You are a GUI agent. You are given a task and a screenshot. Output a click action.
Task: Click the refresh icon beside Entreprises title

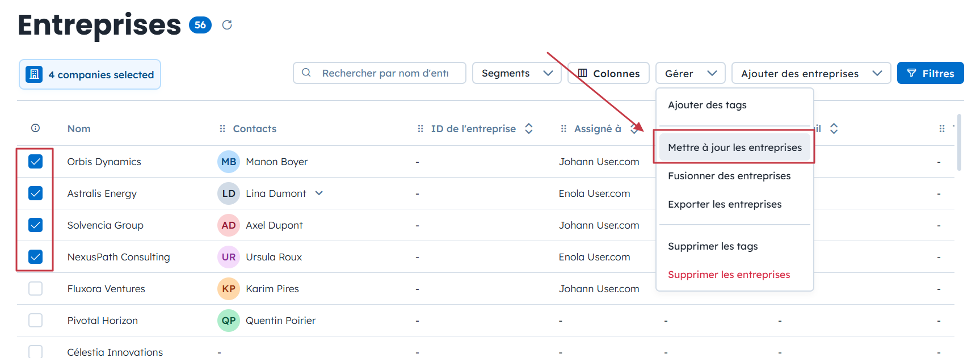coord(227,25)
